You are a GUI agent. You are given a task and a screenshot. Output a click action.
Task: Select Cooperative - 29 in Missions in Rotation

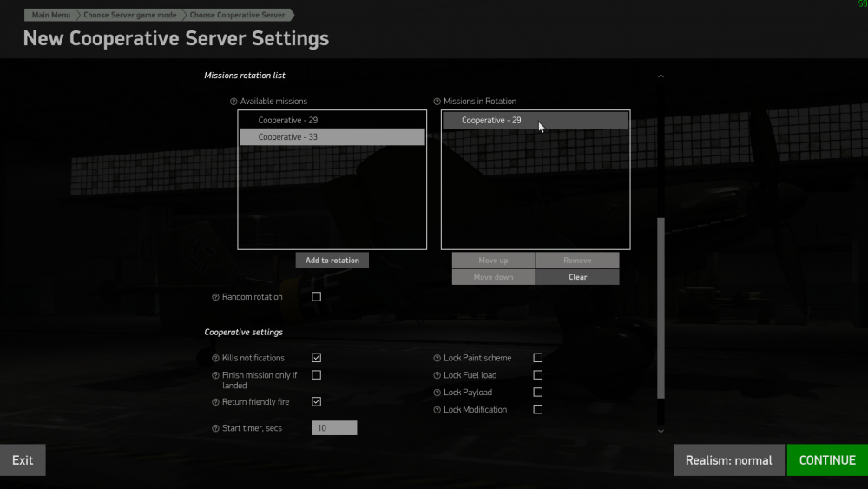click(x=536, y=120)
